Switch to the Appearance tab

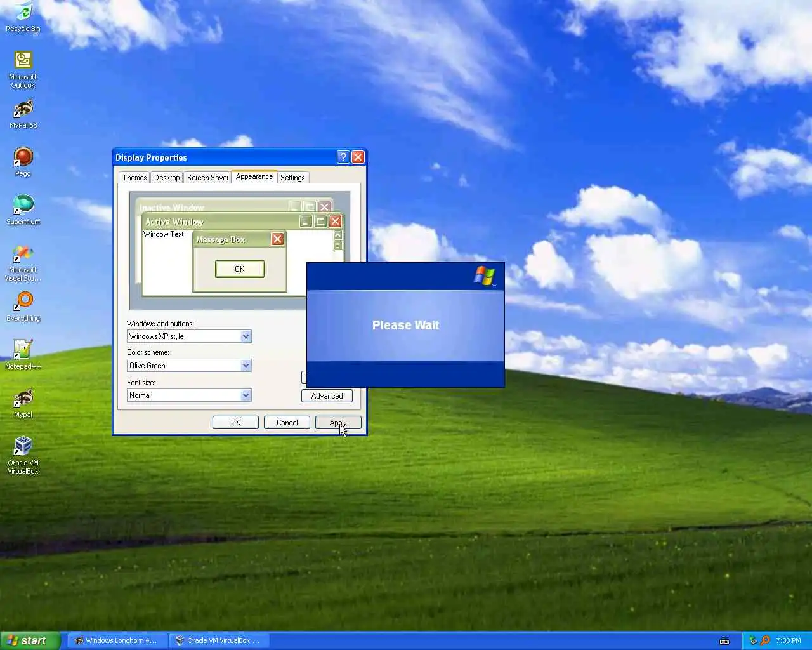coord(254,176)
